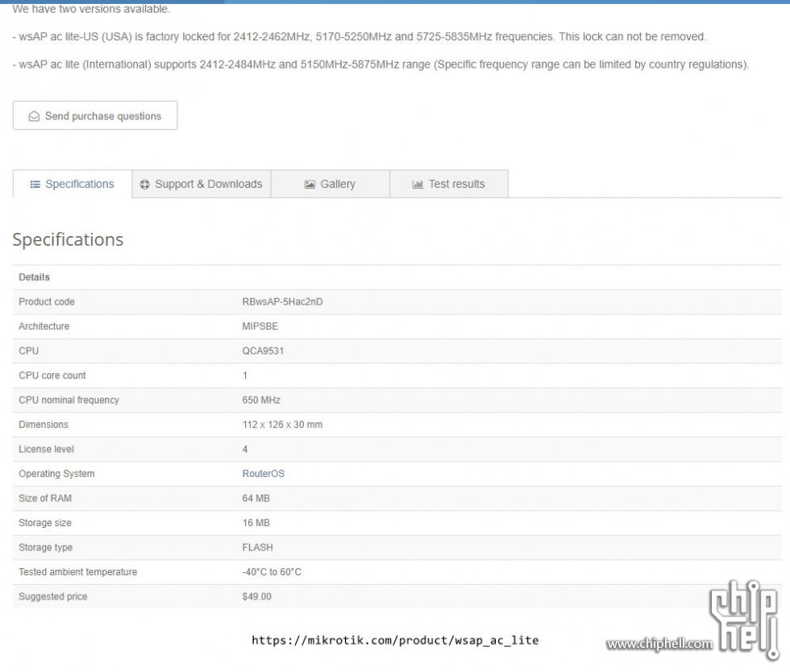Image resolution: width=790 pixels, height=672 pixels.
Task: Click the Suggested price label
Action: point(53,596)
